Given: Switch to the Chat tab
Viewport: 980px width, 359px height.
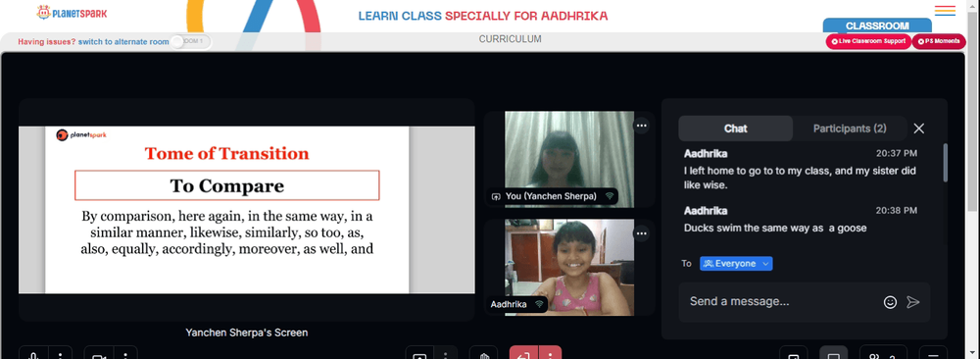Looking at the screenshot, I should click(736, 128).
